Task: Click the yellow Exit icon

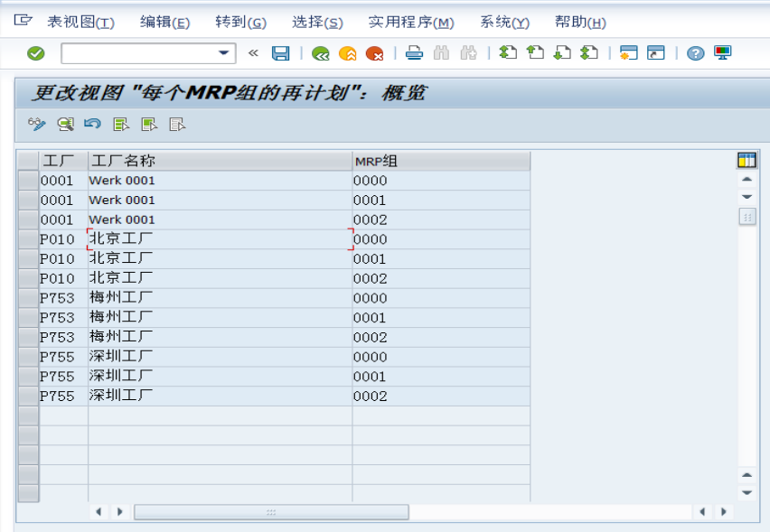Action: pyautogui.click(x=348, y=53)
